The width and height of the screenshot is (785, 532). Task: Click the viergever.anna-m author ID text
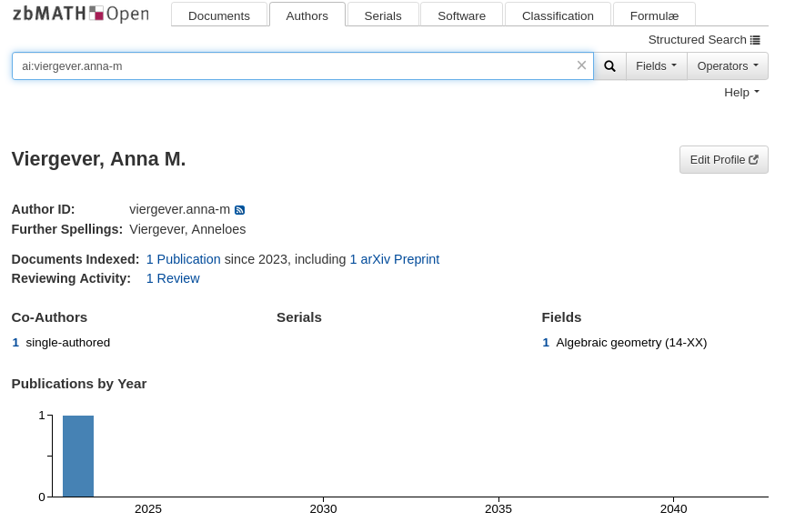180,209
